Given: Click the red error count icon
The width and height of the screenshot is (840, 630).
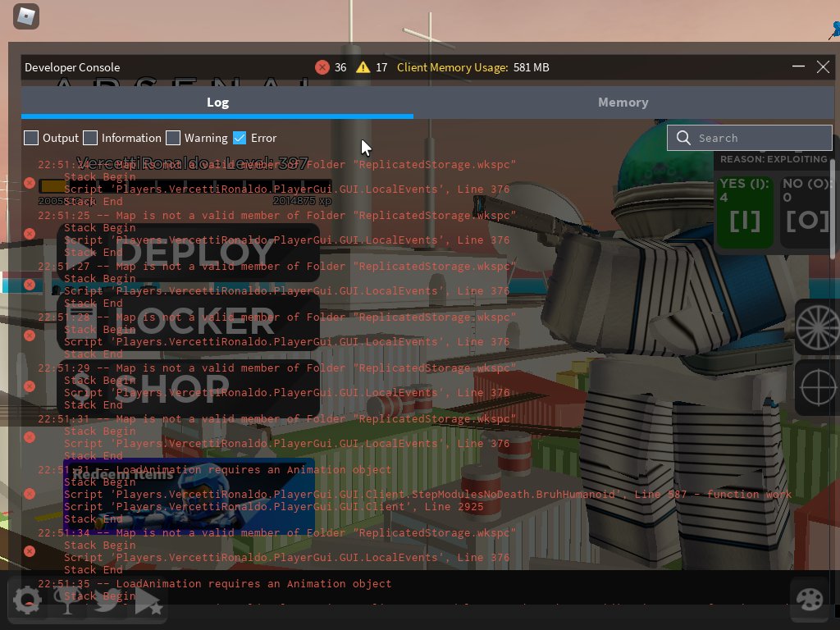Looking at the screenshot, I should click(x=322, y=67).
